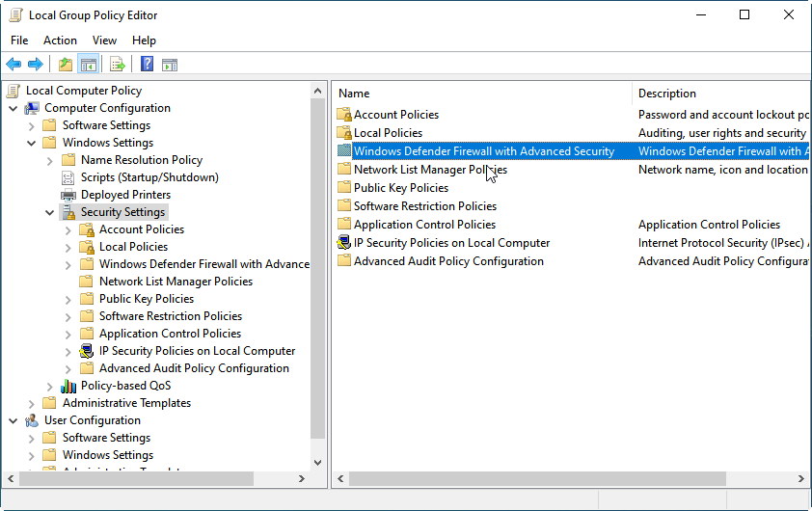Open the Action menu
Image resolution: width=812 pixels, height=511 pixels.
(60, 40)
